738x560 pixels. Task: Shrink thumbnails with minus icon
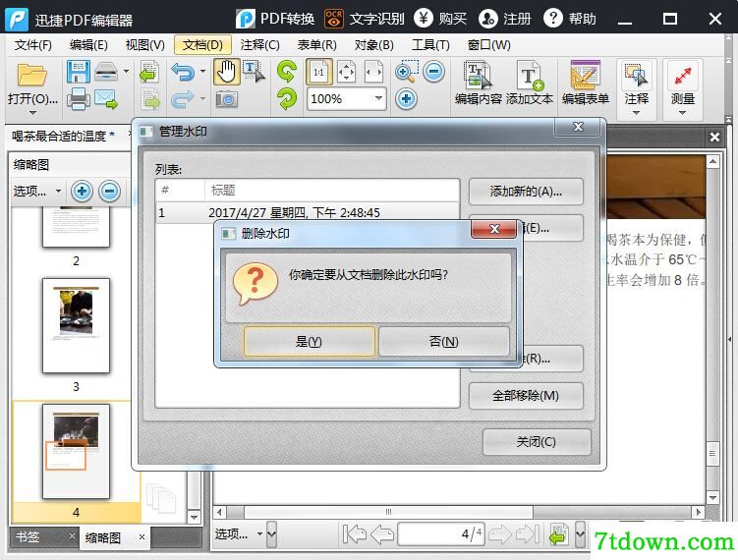click(110, 191)
